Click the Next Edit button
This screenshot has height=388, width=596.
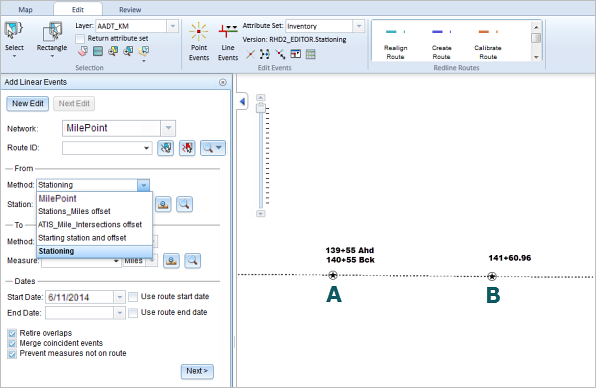coord(74,103)
